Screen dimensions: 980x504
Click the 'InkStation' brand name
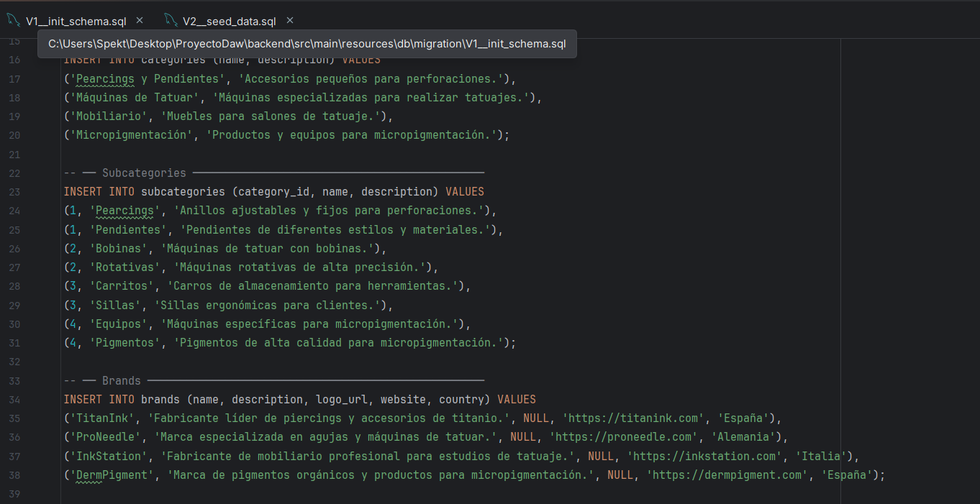pos(109,456)
